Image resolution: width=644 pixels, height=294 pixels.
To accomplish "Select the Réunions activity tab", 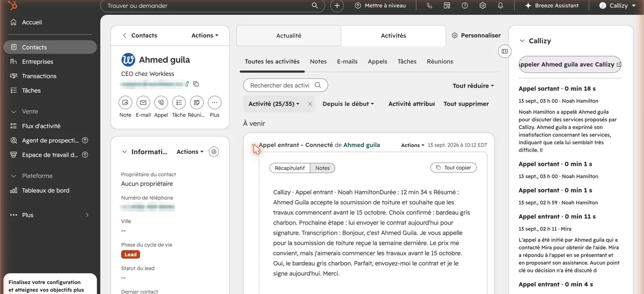I will 440,62.
